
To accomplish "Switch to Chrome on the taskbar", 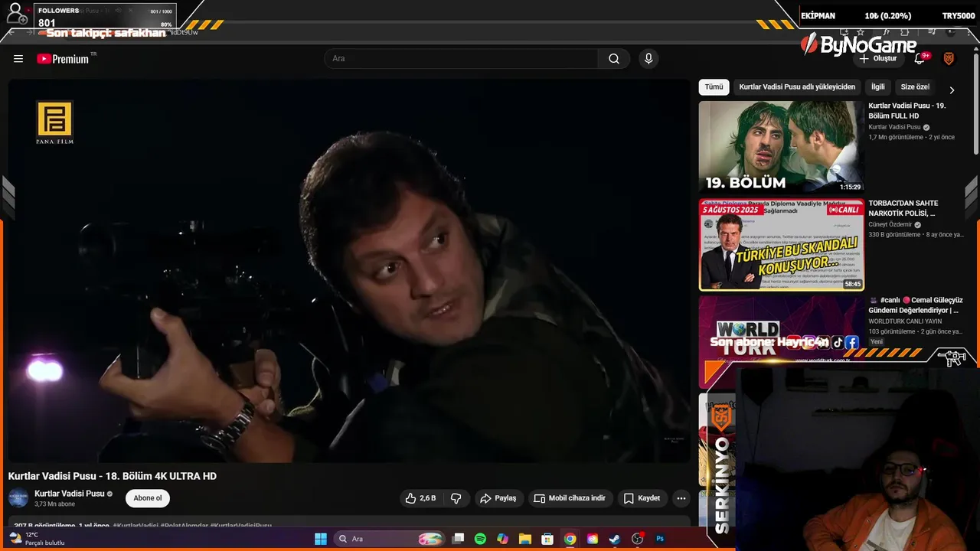I will point(570,539).
